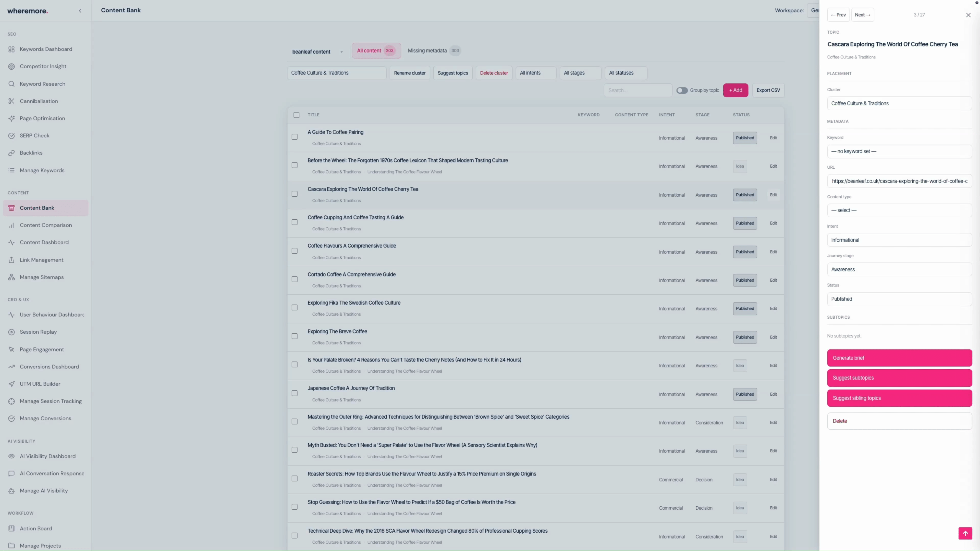Click the AI Conversation Response chat icon
The height and width of the screenshot is (551, 980).
click(x=11, y=473)
